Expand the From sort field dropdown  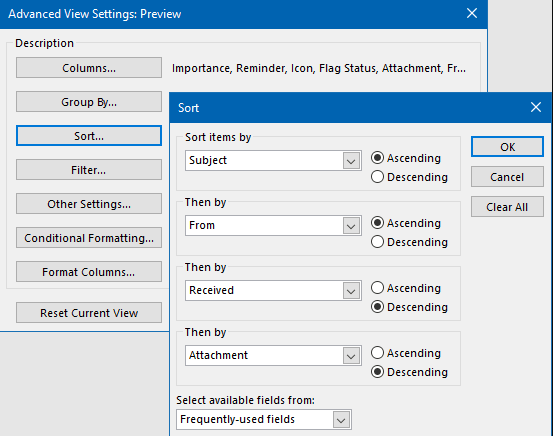pos(351,226)
